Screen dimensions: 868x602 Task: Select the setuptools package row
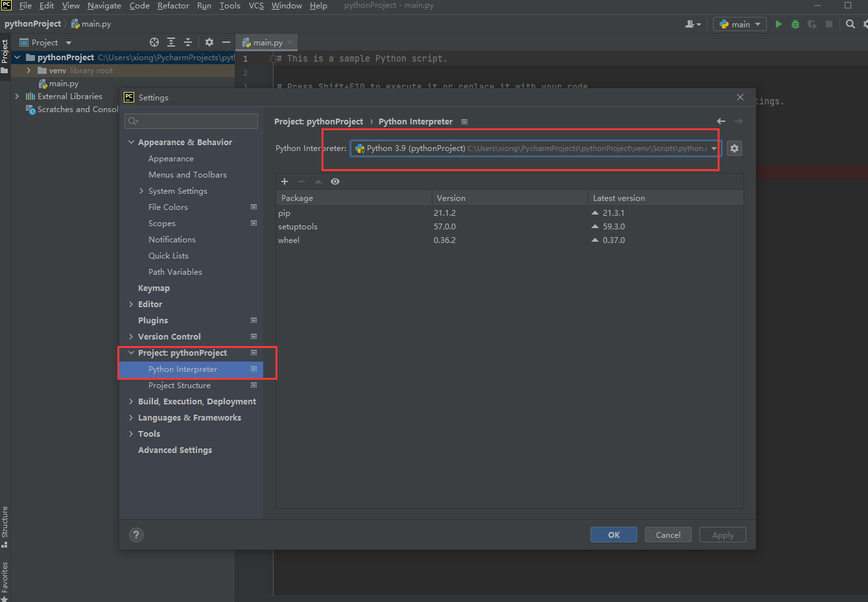click(510, 227)
